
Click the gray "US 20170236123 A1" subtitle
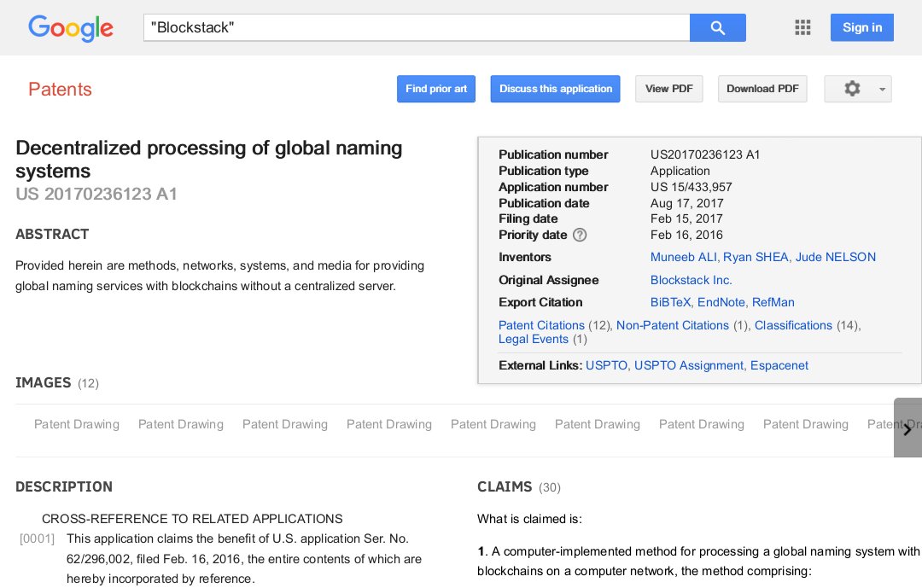pos(96,194)
